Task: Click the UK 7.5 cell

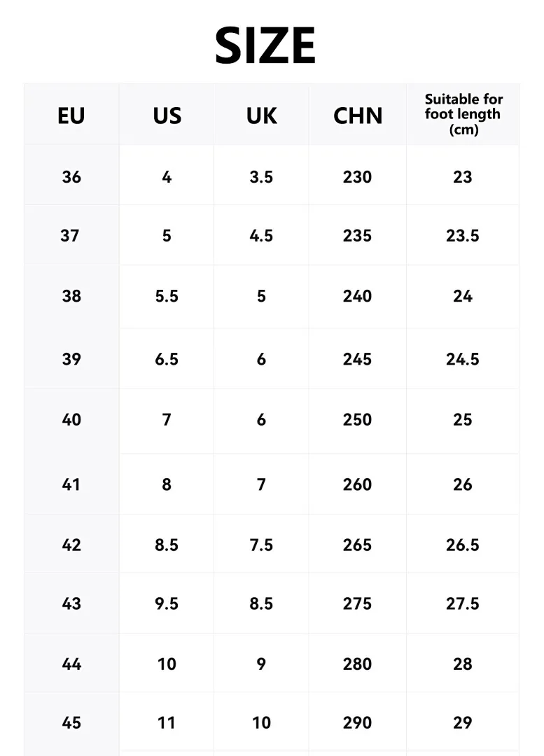Action: pyautogui.click(x=261, y=545)
